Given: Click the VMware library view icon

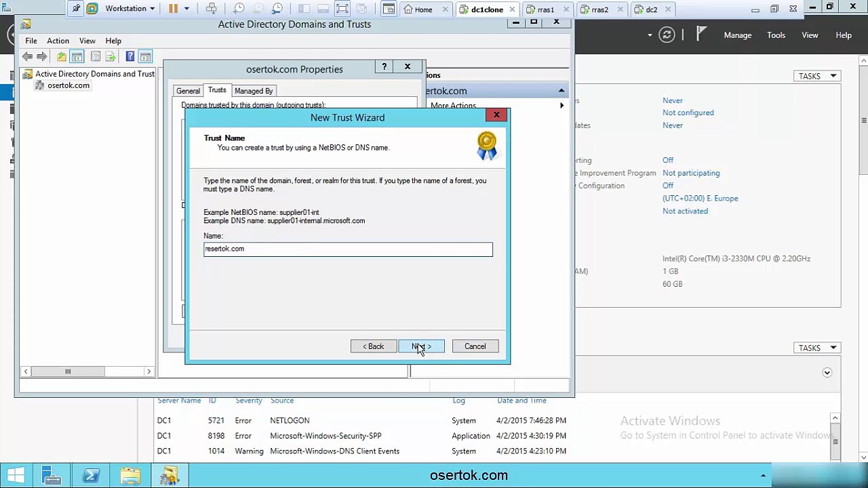Looking at the screenshot, I should pyautogui.click(x=389, y=9).
